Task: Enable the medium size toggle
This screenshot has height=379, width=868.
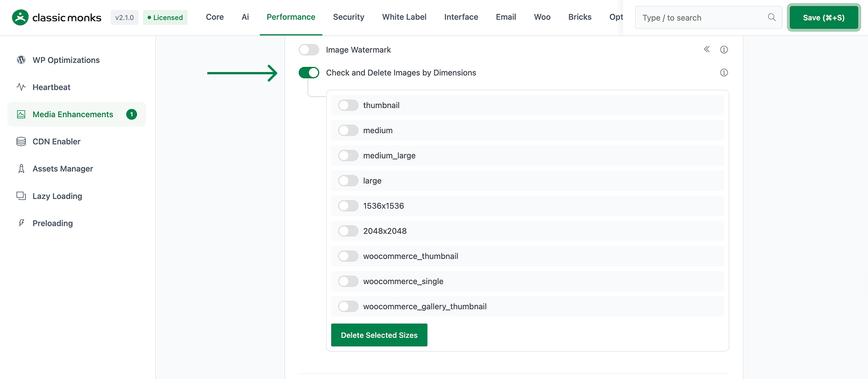Action: (x=348, y=130)
